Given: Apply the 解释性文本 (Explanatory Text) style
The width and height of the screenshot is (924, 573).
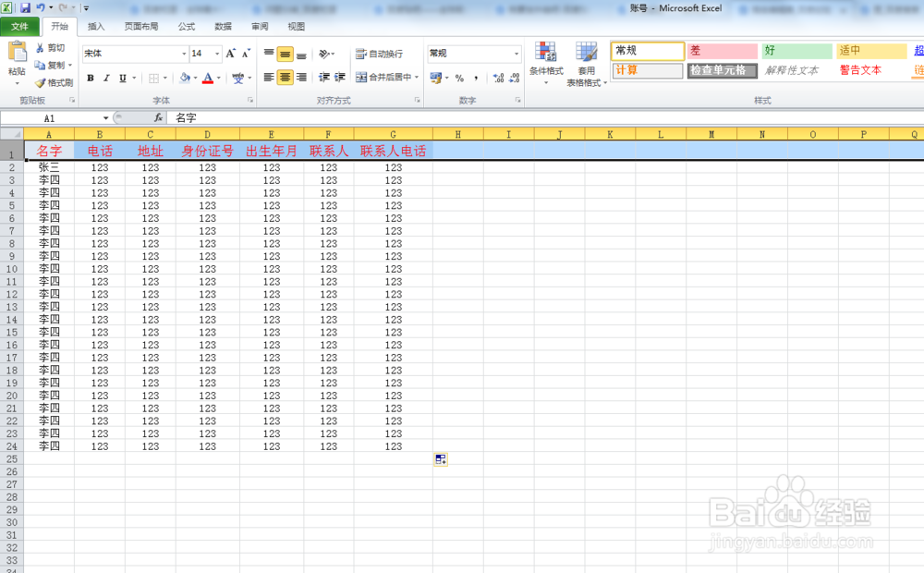Looking at the screenshot, I should (796, 70).
